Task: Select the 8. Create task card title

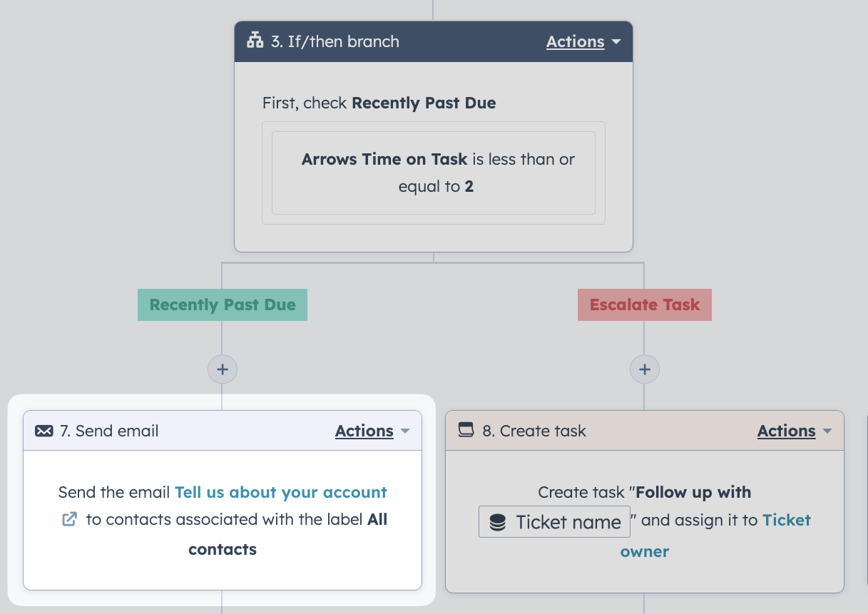Action: (x=534, y=431)
